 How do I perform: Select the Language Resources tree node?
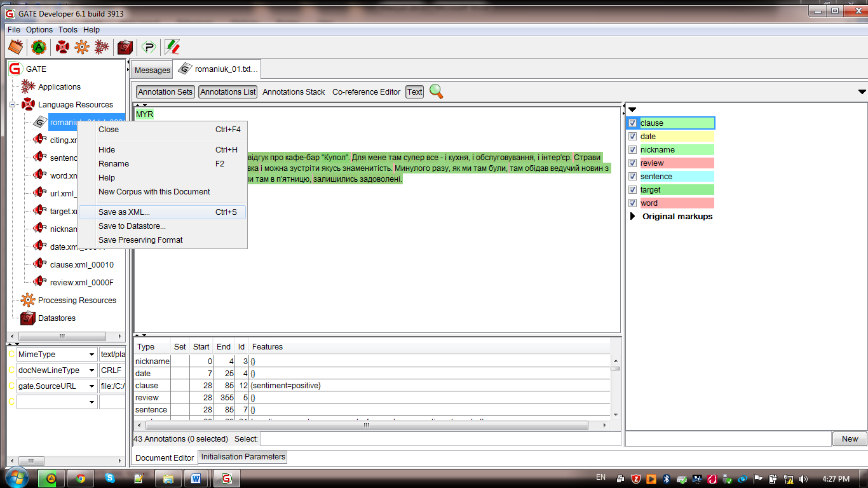click(75, 104)
